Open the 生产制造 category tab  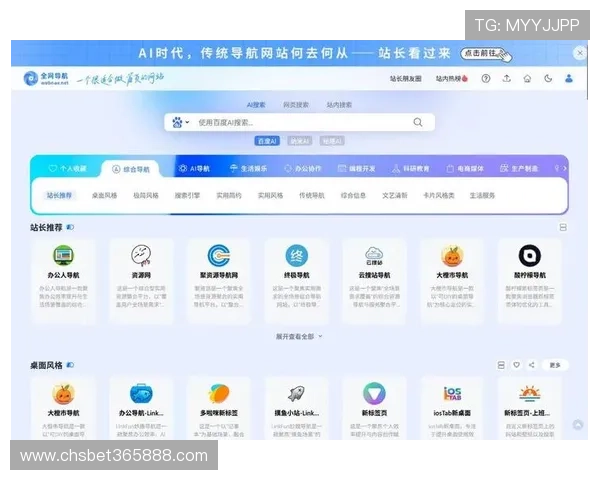[519, 168]
